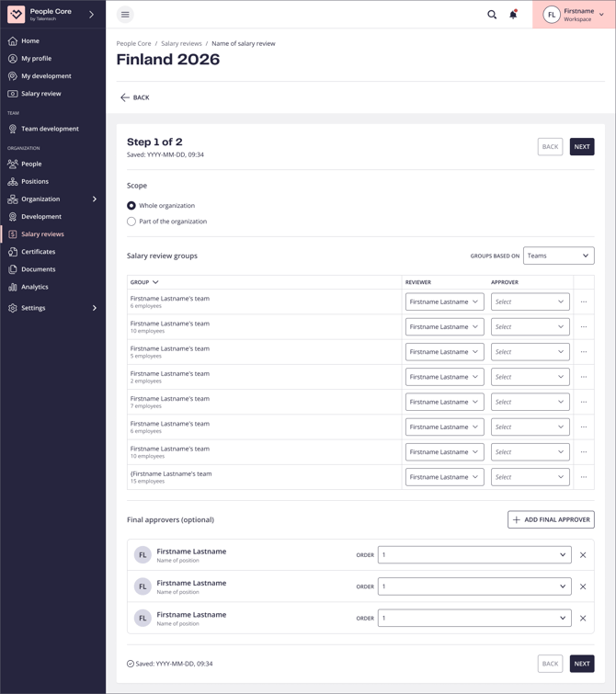Open more options for first team row
The width and height of the screenshot is (616, 694).
click(x=584, y=301)
